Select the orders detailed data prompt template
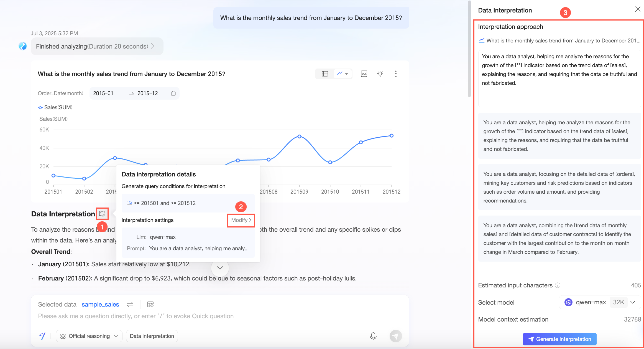Image resolution: width=644 pixels, height=349 pixels. tap(559, 187)
